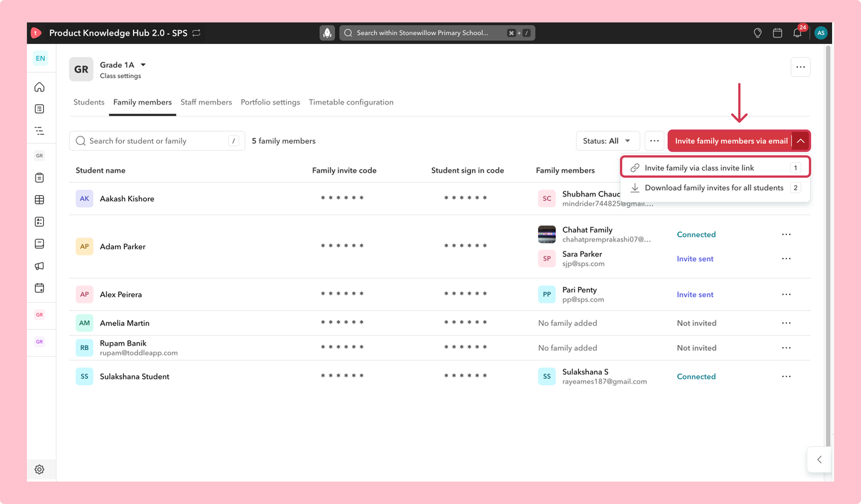Switch to the Students tab
Viewport: 861px width, 504px height.
pos(89,102)
